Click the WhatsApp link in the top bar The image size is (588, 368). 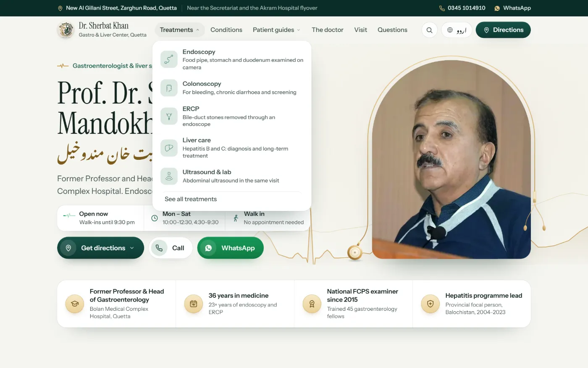(x=512, y=8)
